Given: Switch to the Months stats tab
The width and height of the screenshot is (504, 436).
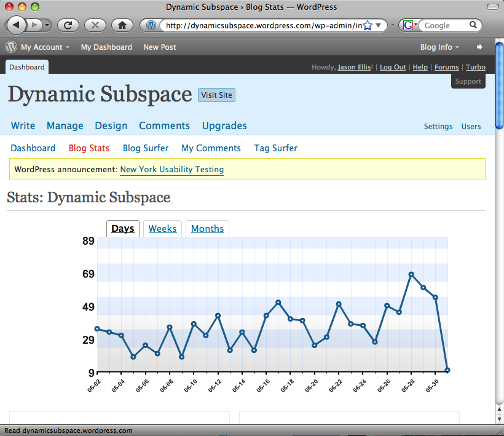Looking at the screenshot, I should tap(207, 229).
